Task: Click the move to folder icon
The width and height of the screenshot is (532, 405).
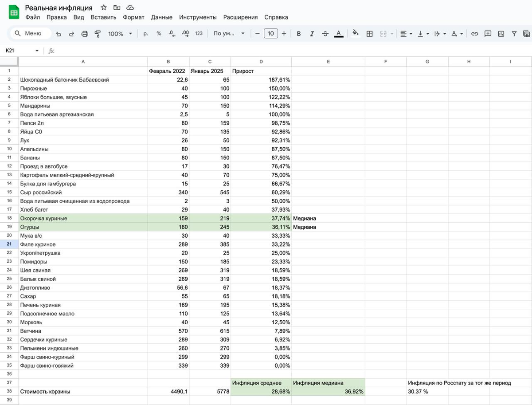Action: [117, 8]
